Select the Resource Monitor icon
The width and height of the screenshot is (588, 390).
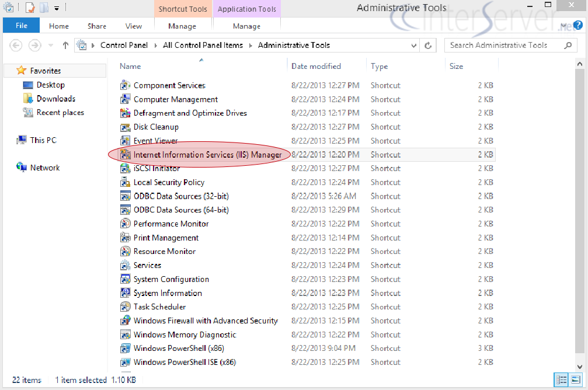(125, 251)
